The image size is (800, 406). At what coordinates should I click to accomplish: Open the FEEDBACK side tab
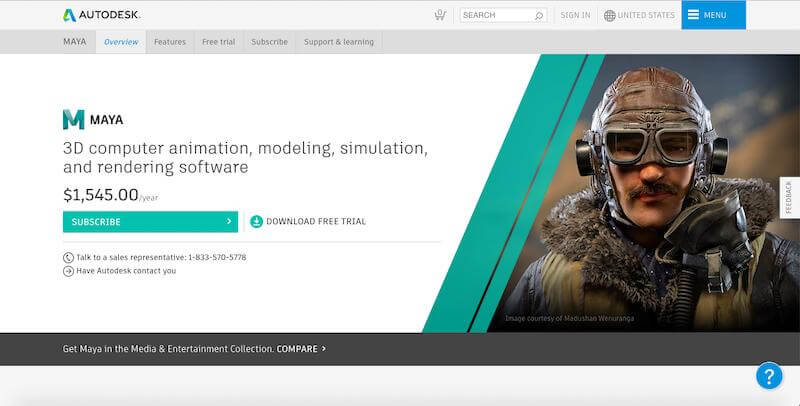[789, 197]
